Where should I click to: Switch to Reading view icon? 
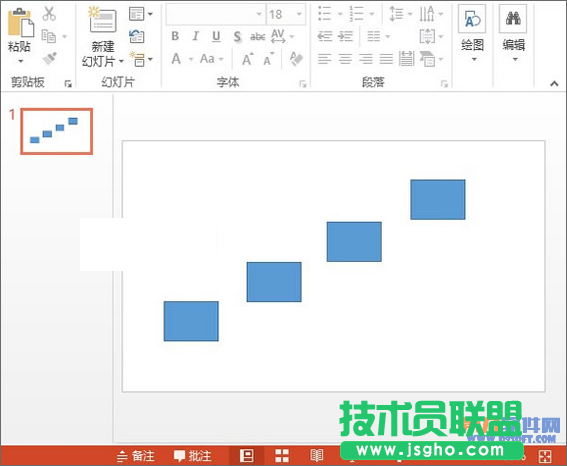pos(317,456)
